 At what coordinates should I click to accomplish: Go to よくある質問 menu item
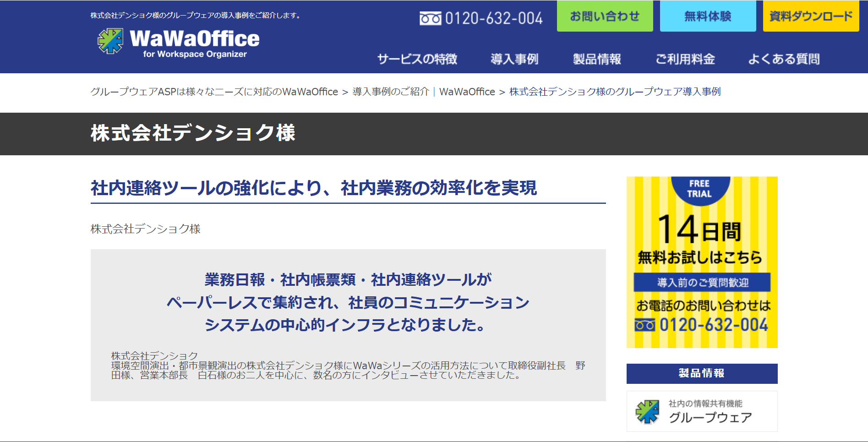tap(784, 59)
